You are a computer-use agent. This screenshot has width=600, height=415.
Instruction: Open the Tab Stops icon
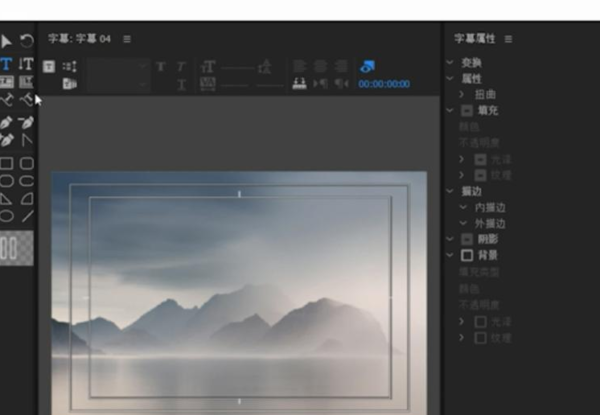tap(299, 83)
